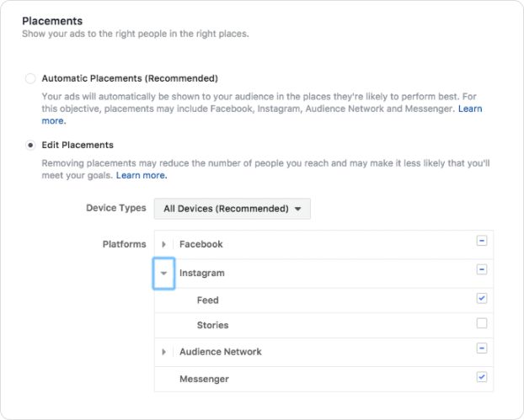The image size is (524, 420).
Task: Expand the Audience Network arrow
Action: click(164, 352)
